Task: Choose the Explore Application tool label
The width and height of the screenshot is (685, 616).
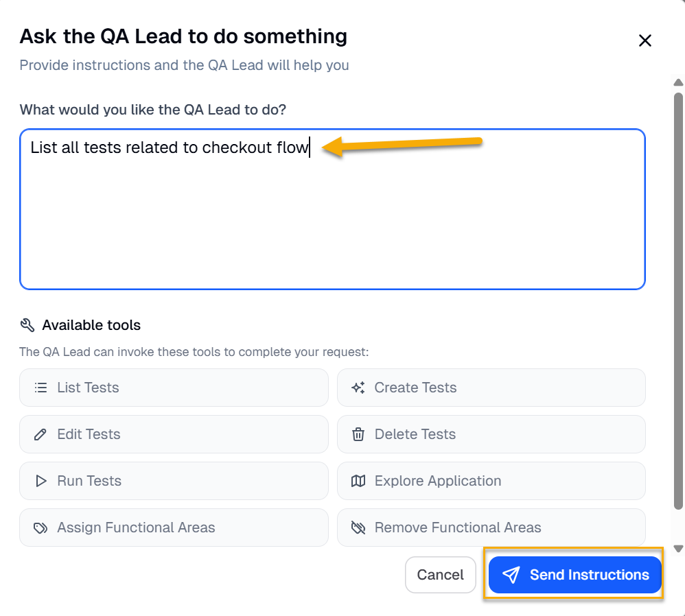Action: [437, 481]
